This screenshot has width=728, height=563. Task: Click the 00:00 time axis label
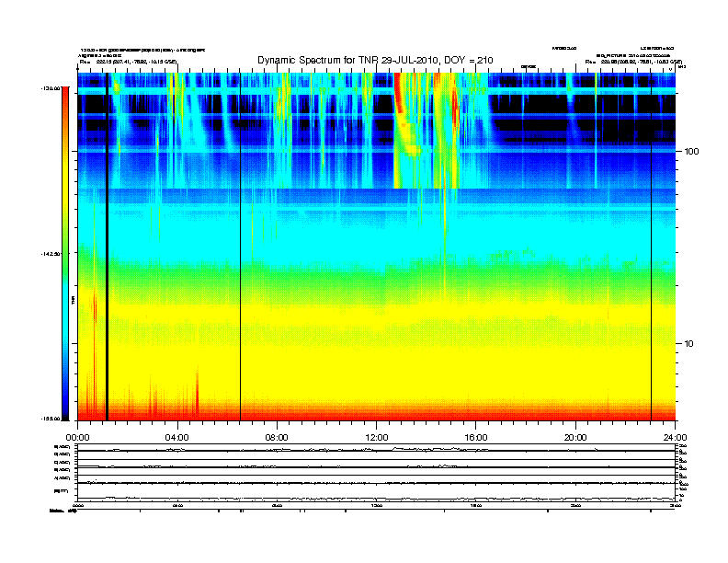click(x=77, y=438)
